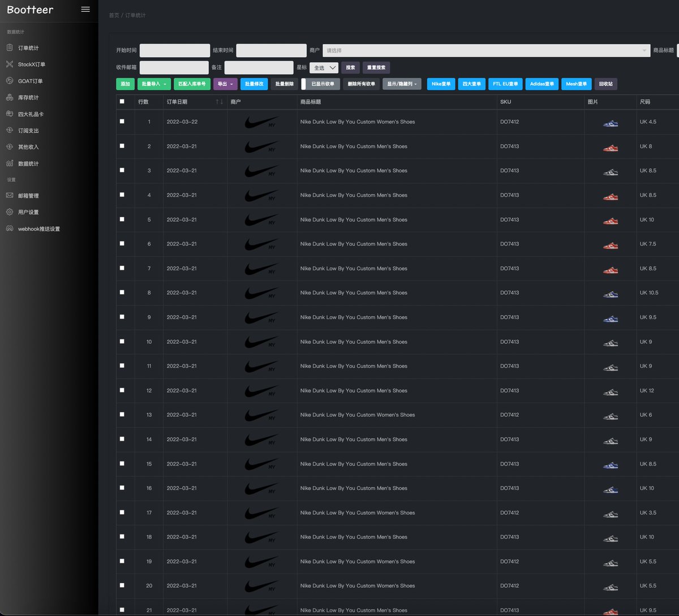
Task: Click SKU DO7412 in row 13
Action: coord(509,415)
